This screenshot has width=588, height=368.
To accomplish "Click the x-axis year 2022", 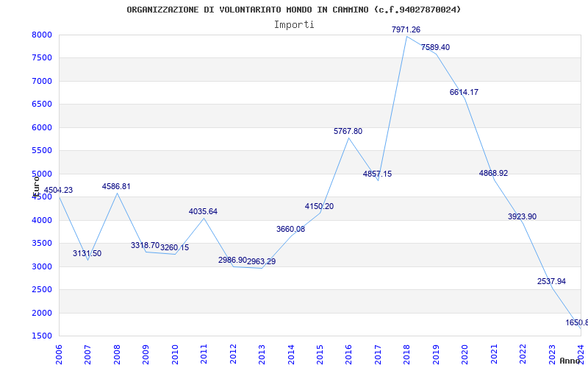I will pos(523,353).
